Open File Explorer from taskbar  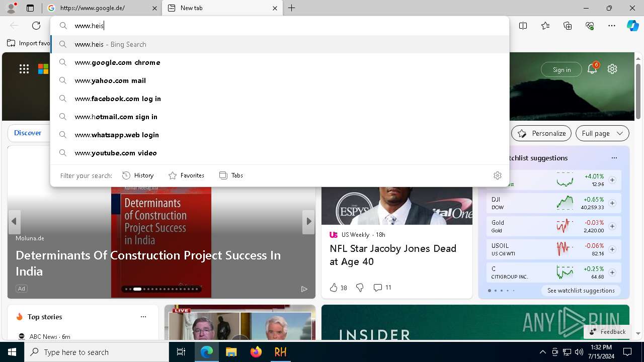pyautogui.click(x=231, y=352)
